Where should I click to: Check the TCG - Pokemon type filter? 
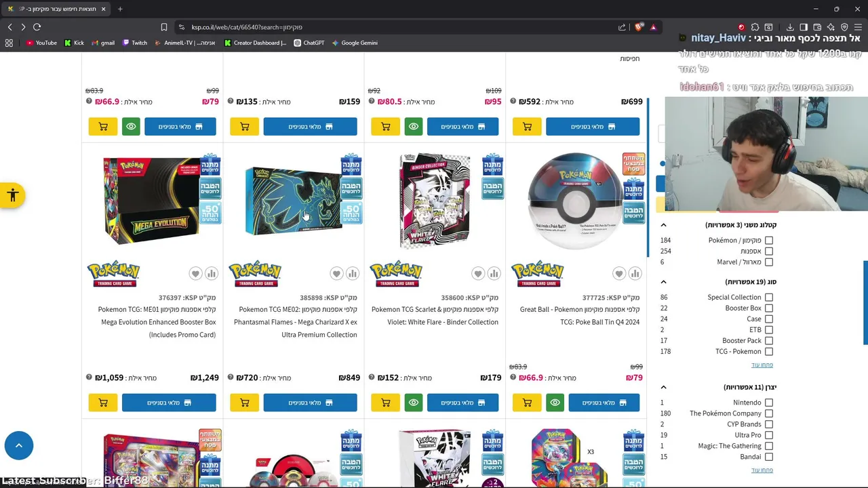tap(769, 352)
